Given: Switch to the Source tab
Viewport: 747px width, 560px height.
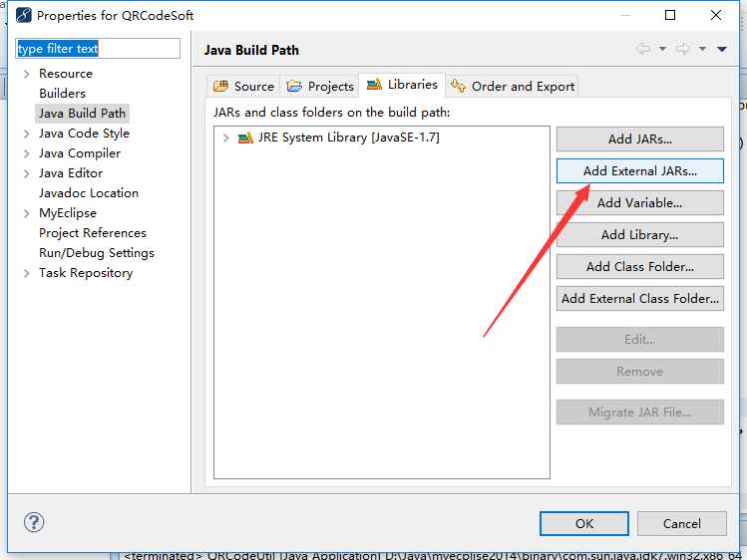Looking at the screenshot, I should pyautogui.click(x=244, y=86).
